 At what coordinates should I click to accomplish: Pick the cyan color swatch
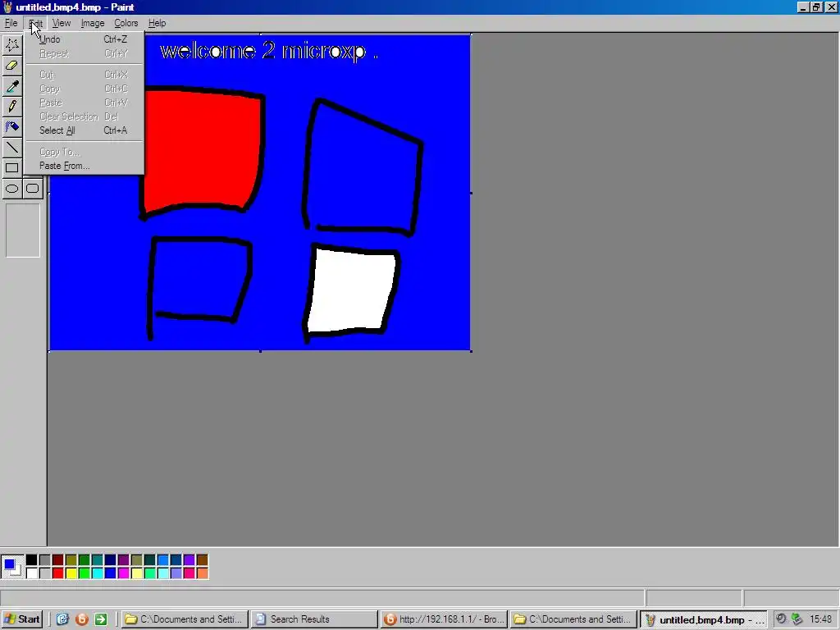click(97, 573)
